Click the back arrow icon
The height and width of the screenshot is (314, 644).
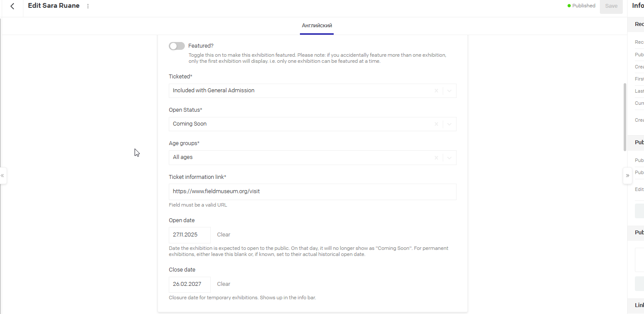12,6
